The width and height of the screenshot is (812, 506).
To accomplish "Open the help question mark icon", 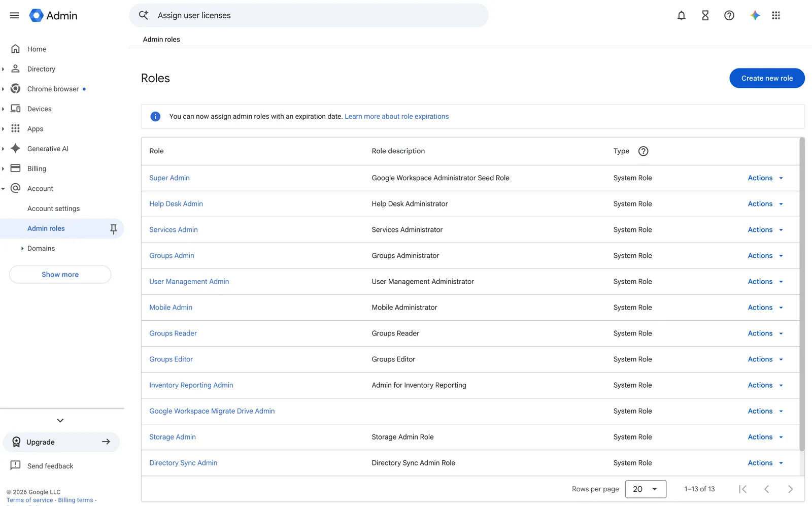I will pos(729,15).
